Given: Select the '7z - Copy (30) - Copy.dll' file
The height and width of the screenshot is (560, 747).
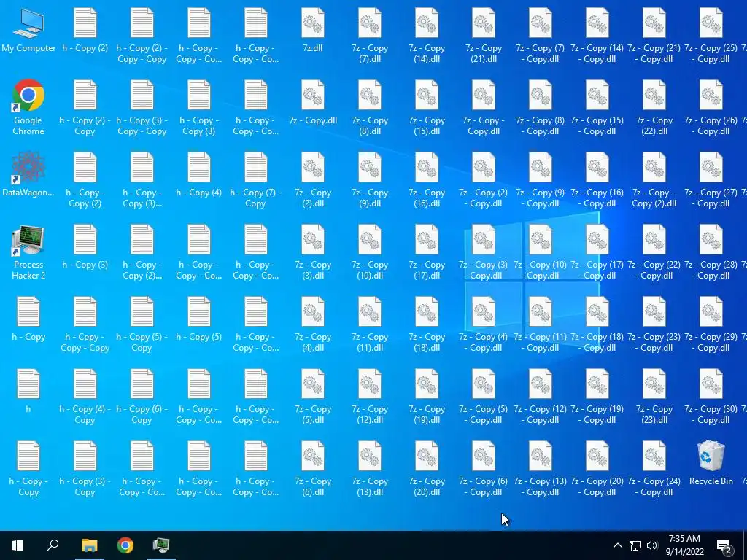Looking at the screenshot, I should [711, 397].
